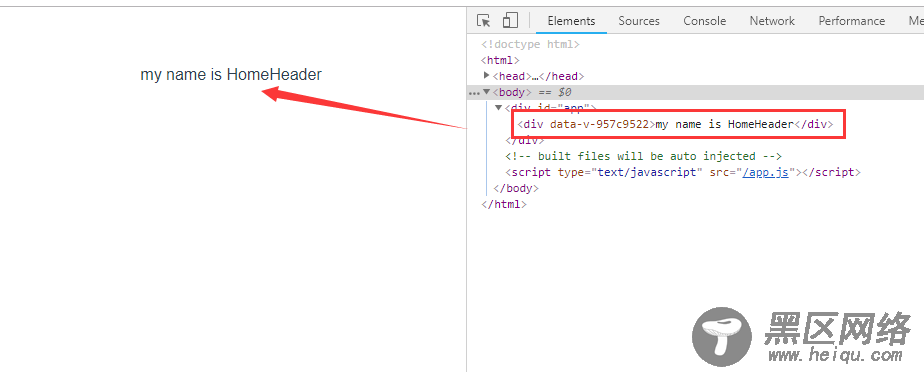This screenshot has width=924, height=372.
Task: Collapse the body element node
Action: 487,92
